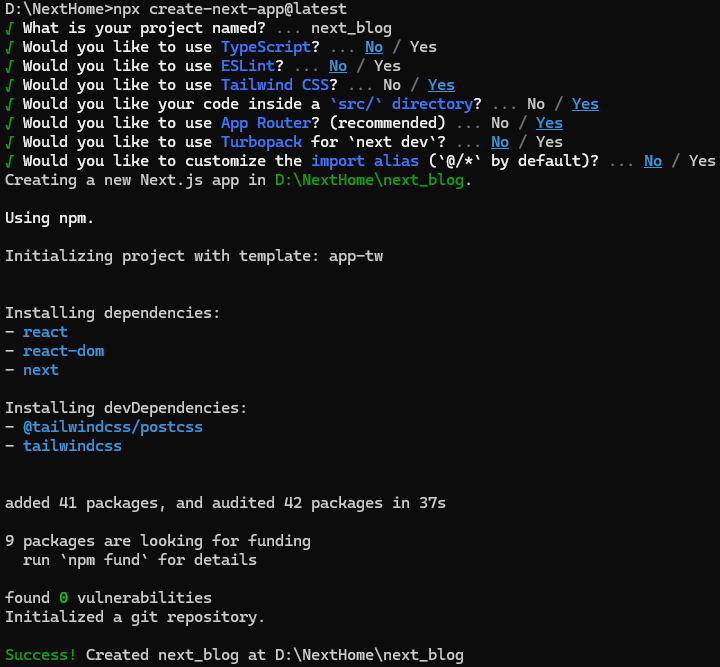
Task: Click the blue word 'Turbopack'
Action: [x=261, y=142]
